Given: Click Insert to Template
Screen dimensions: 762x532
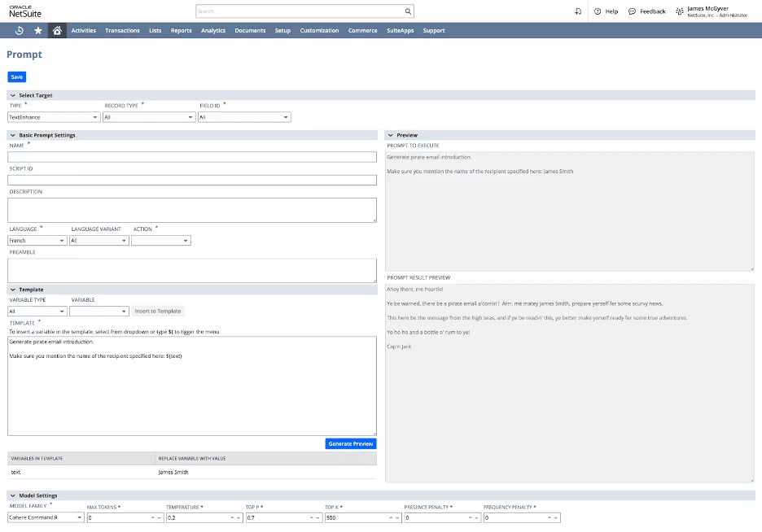Looking at the screenshot, I should click(157, 311).
